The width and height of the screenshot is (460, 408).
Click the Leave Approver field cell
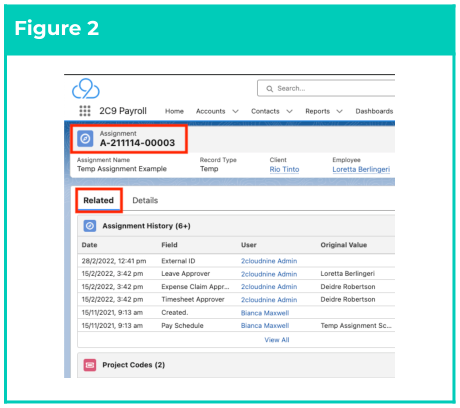pos(186,274)
